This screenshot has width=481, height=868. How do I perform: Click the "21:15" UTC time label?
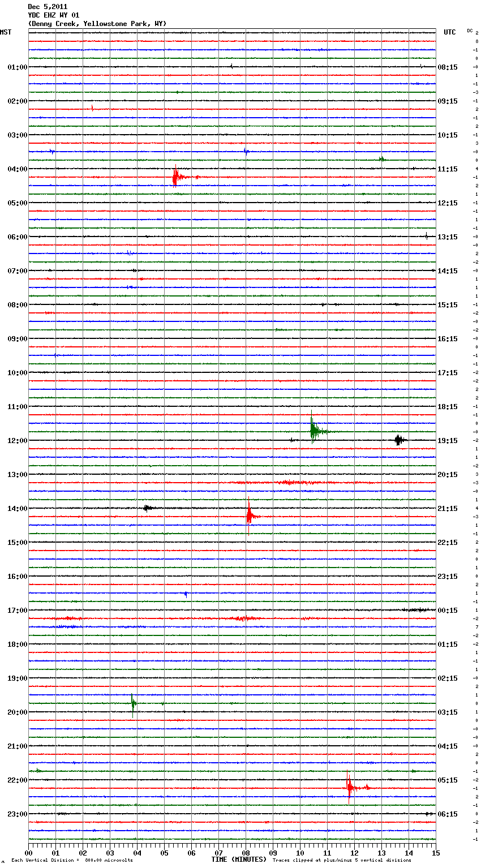coord(448,509)
